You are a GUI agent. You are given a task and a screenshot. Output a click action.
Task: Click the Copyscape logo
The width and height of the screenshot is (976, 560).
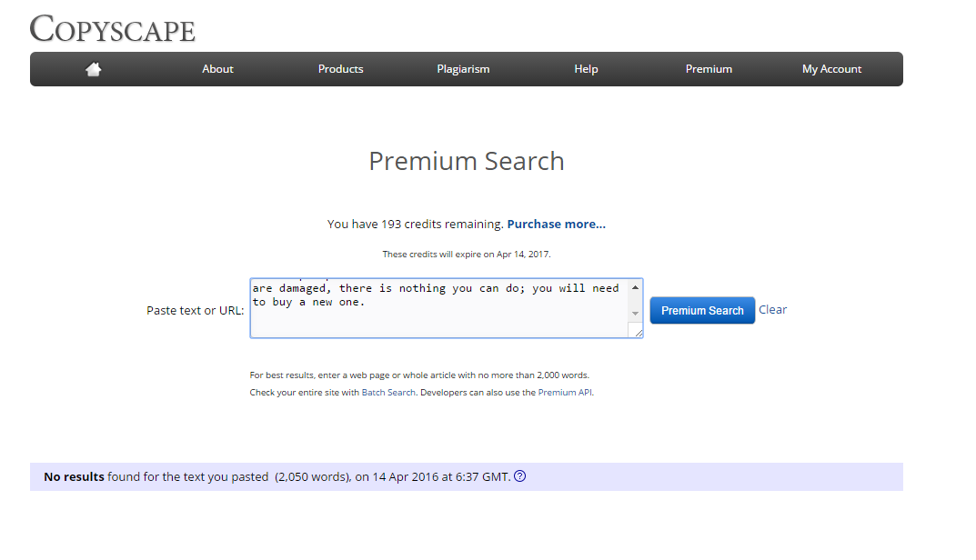(113, 28)
